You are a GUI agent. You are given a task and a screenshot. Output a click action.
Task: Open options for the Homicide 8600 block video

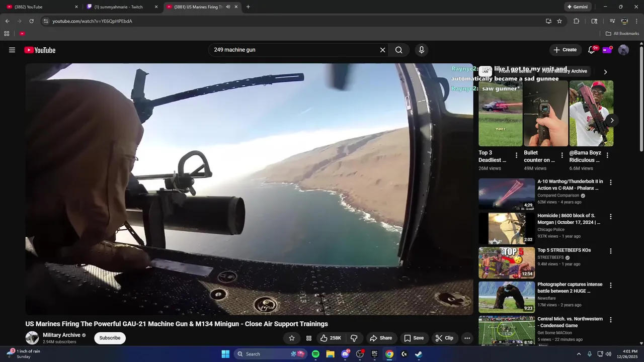[611, 217]
